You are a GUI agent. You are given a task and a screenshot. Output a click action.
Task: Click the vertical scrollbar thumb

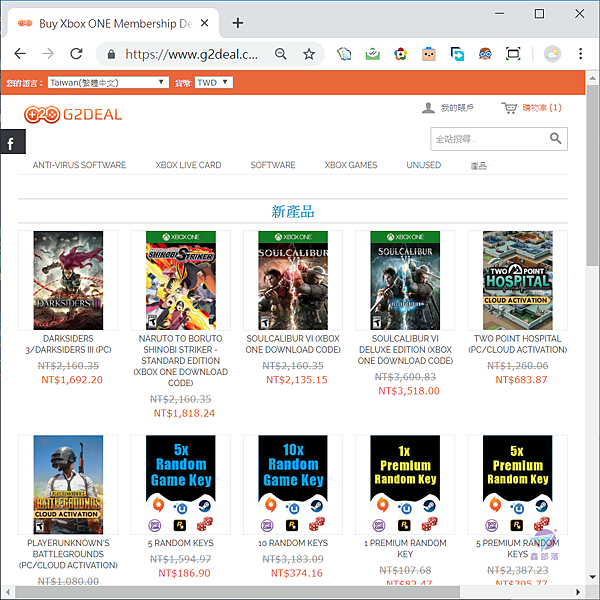coord(592,175)
